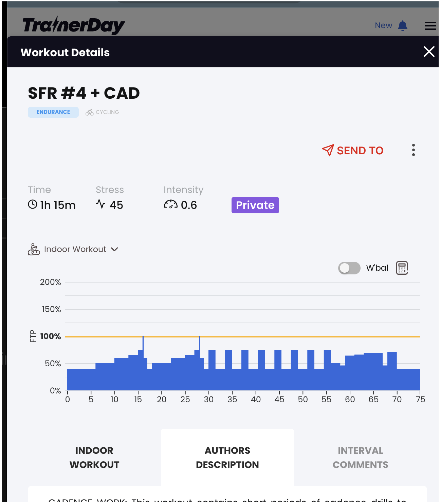Click the Private badge
Viewport: 440px width, 504px height.
(x=255, y=205)
